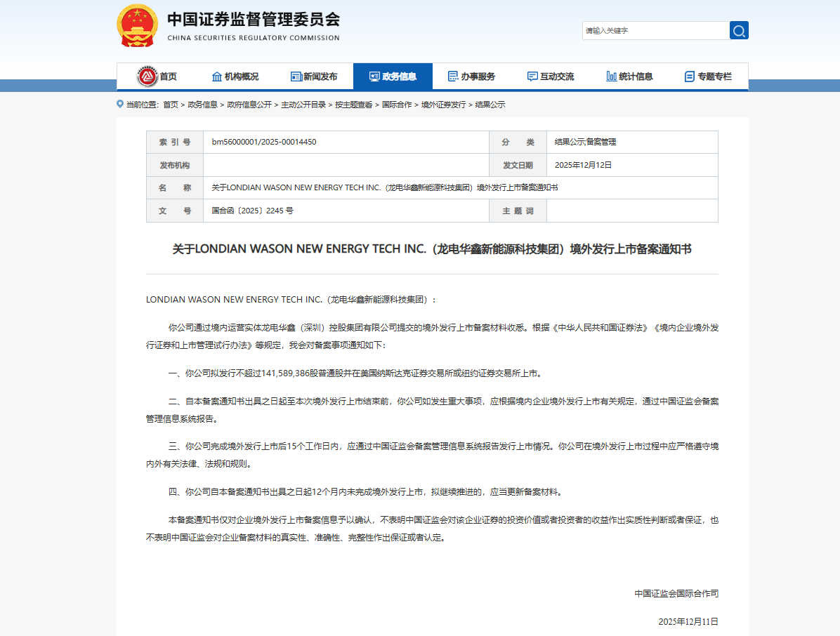Click the 统计信息 bar chart icon
Image resolution: width=840 pixels, height=636 pixels.
pyautogui.click(x=610, y=77)
